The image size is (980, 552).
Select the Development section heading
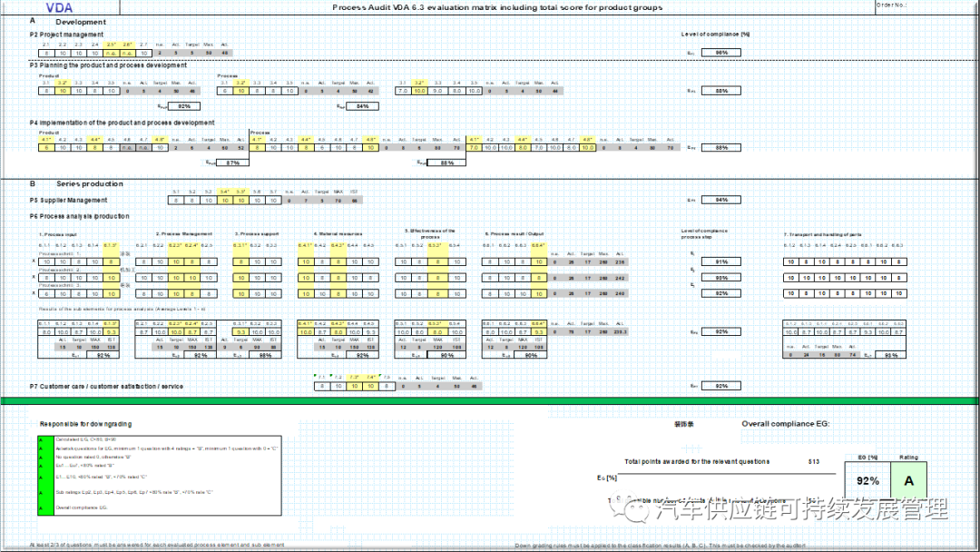(x=81, y=22)
